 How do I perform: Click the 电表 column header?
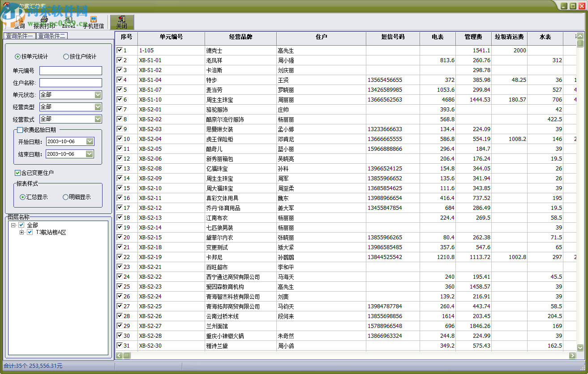(438, 38)
